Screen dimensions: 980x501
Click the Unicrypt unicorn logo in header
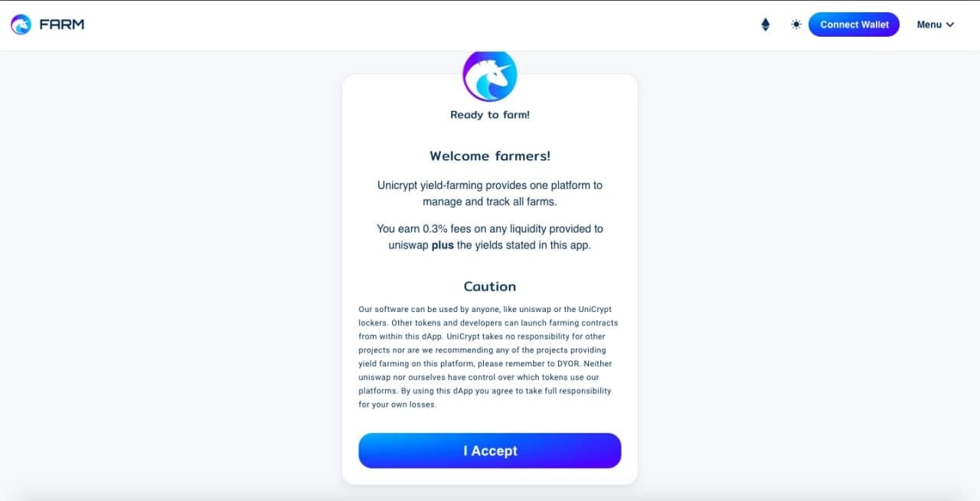pyautogui.click(x=21, y=24)
